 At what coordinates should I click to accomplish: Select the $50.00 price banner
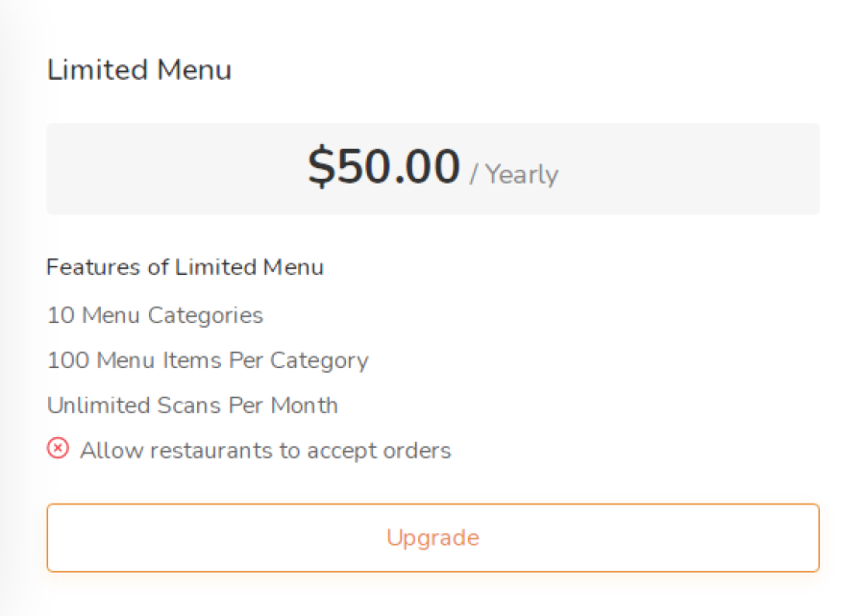383,165
